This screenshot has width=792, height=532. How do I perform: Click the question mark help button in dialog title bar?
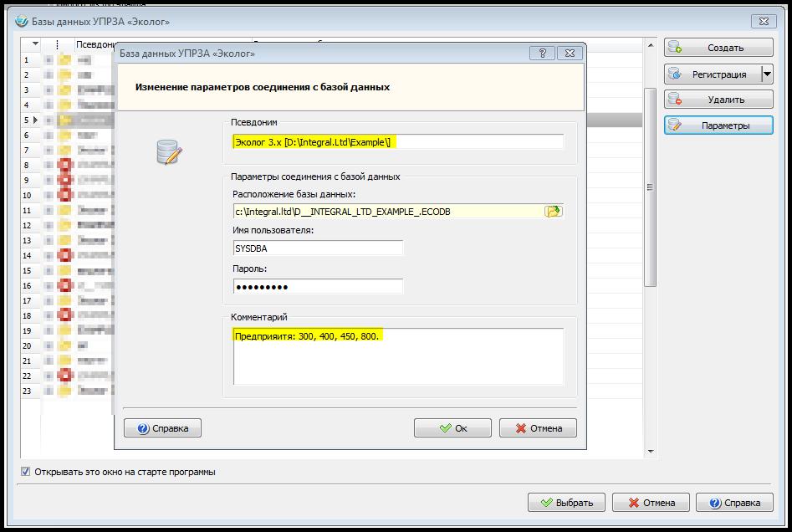tap(542, 53)
